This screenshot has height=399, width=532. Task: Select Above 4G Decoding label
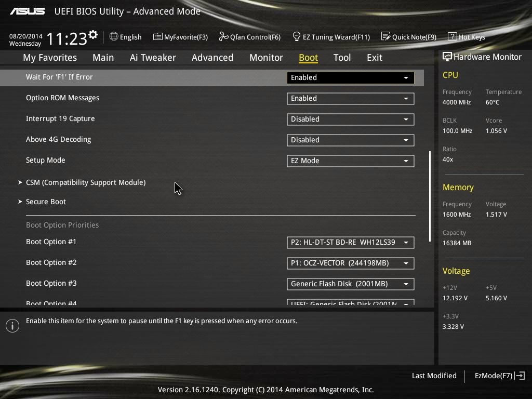pos(58,139)
